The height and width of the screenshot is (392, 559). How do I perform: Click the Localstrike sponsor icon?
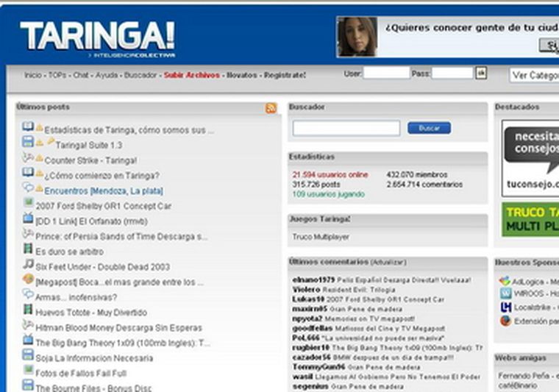coord(506,307)
